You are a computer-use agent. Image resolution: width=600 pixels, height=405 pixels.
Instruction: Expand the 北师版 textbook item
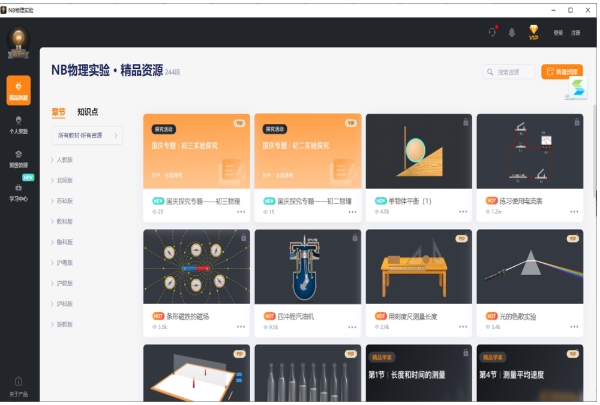point(65,180)
